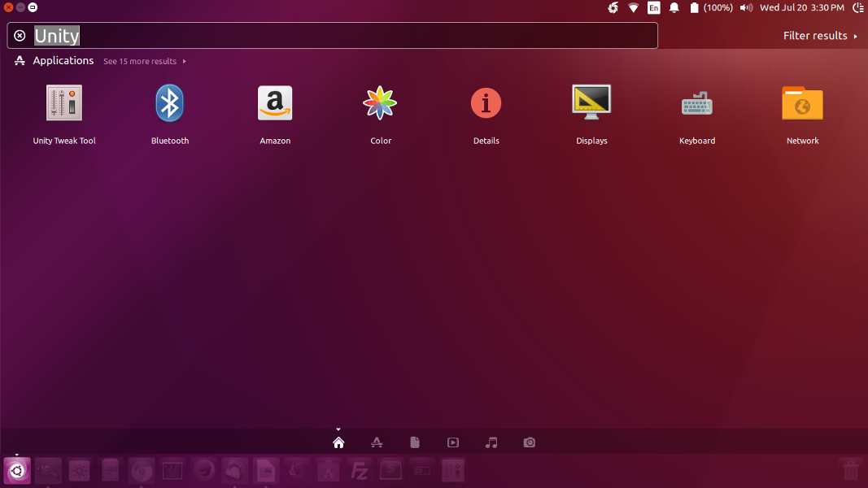Launch Terminal from the launcher
Screen dimensions: 868x488
pos(172,471)
